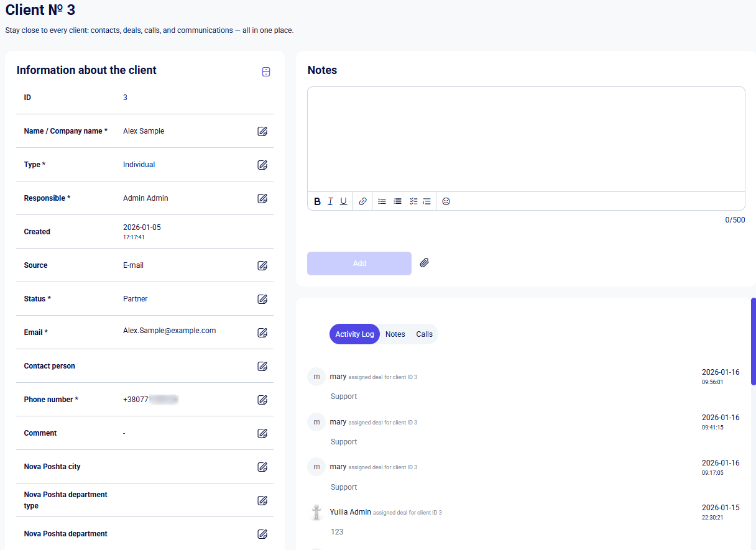Edit the Name / Company name field
756x550 pixels.
(262, 131)
